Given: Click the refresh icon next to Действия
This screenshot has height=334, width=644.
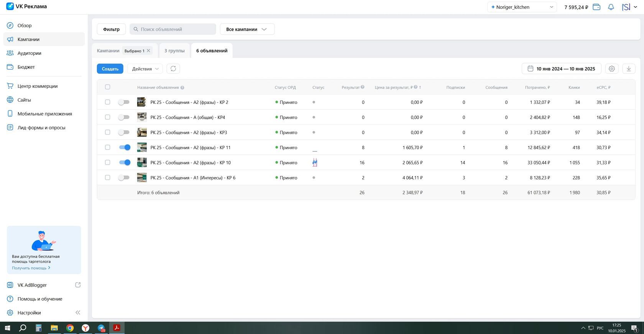Looking at the screenshot, I should click(x=173, y=69).
